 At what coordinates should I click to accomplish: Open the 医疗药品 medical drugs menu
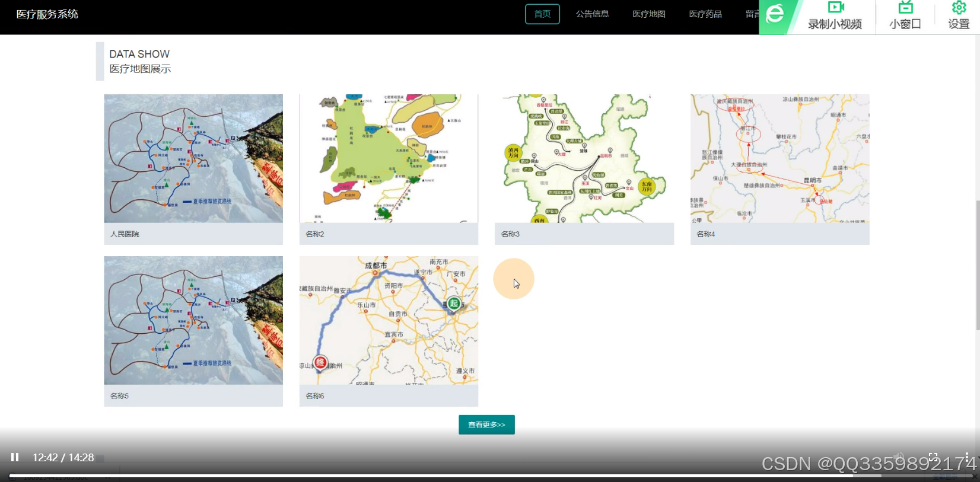(705, 14)
